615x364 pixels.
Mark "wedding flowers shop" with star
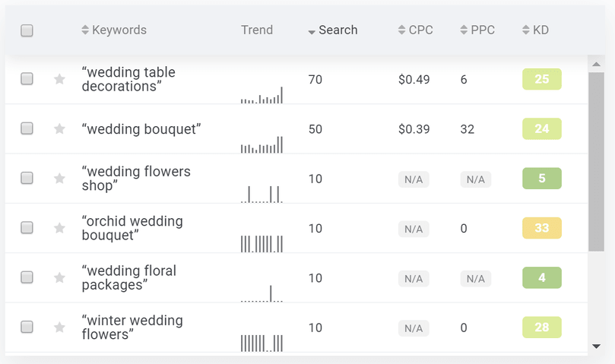click(59, 179)
